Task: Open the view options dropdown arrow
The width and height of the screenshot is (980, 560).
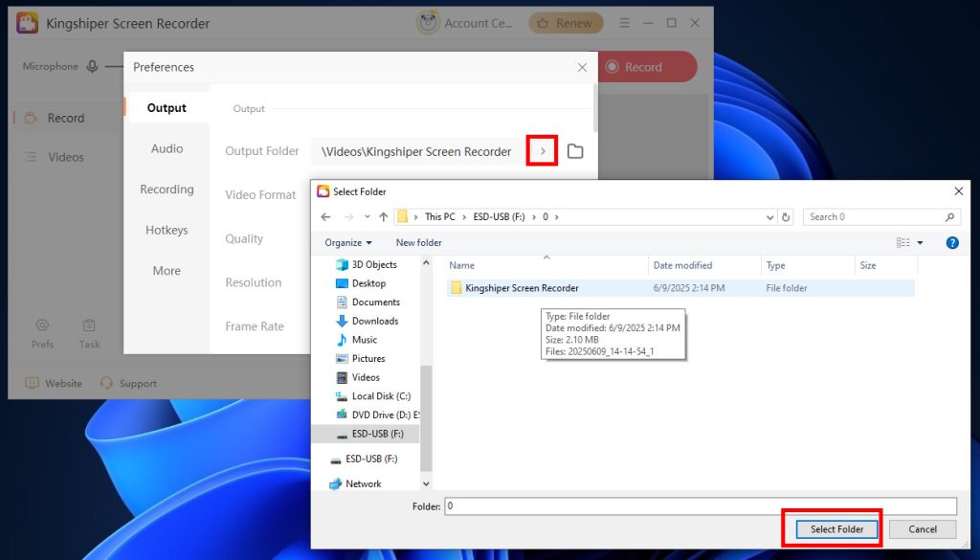Action: click(920, 242)
